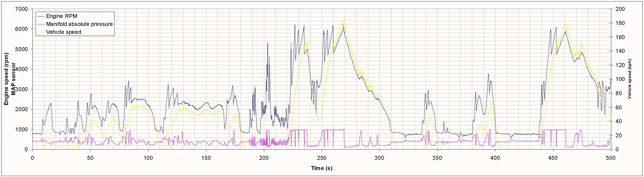Click the 100 tick on time axis
The width and height of the screenshot is (644, 177).
tap(148, 158)
